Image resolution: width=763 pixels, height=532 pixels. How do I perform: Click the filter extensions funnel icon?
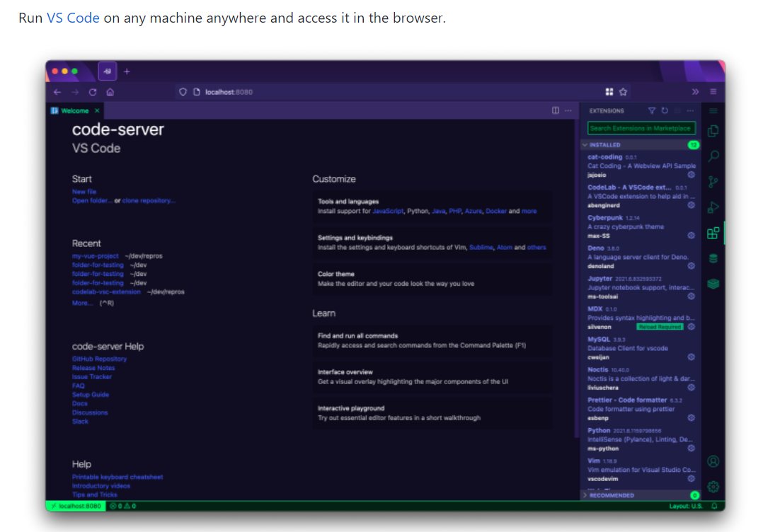652,111
